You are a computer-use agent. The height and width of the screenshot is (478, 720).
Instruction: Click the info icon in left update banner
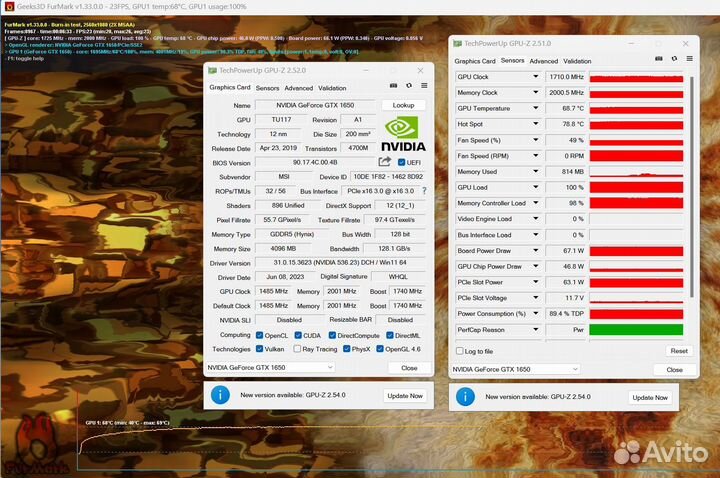point(220,395)
